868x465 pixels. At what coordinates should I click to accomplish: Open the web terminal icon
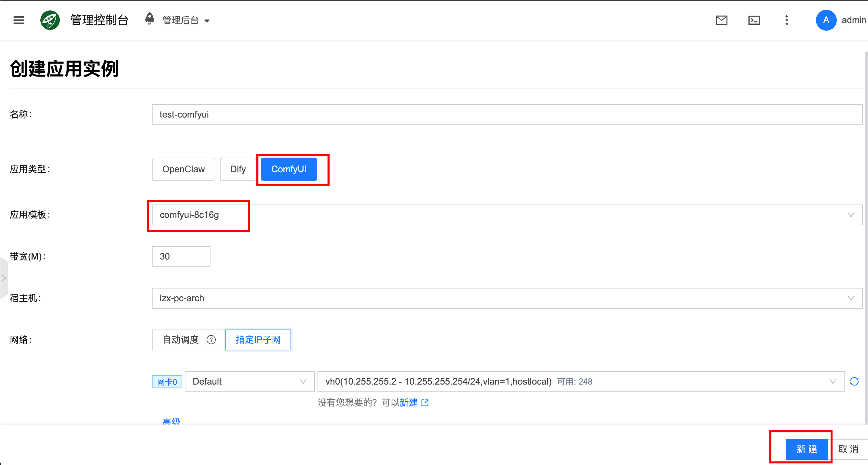(754, 20)
